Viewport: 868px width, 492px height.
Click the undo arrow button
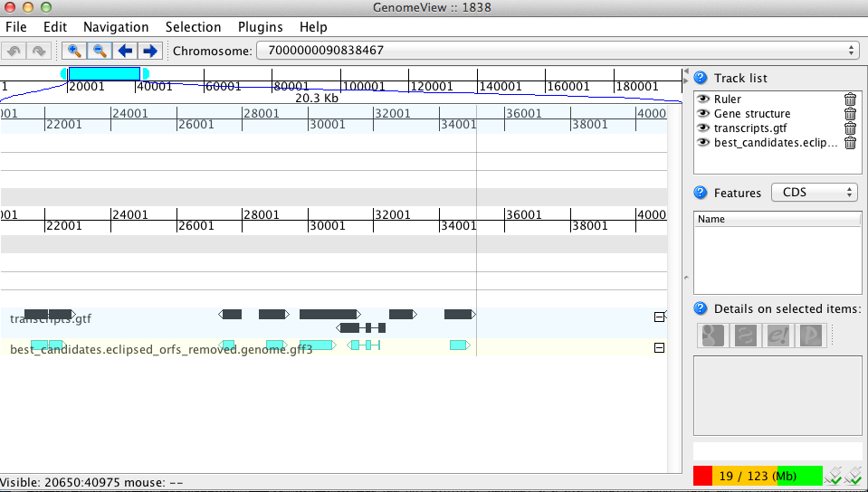click(14, 51)
